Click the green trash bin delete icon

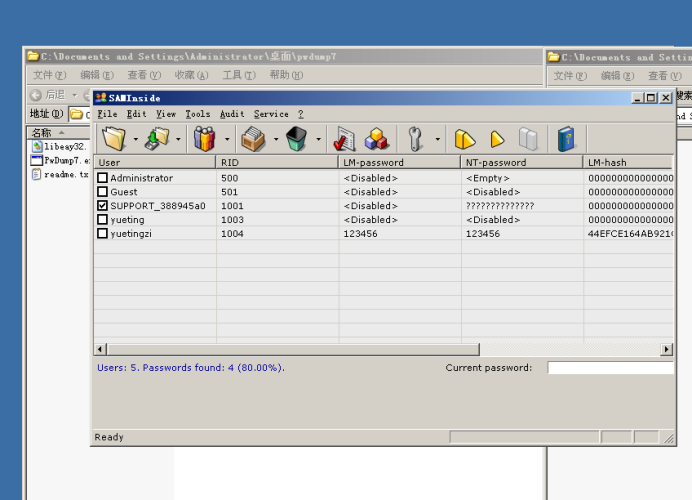296,139
